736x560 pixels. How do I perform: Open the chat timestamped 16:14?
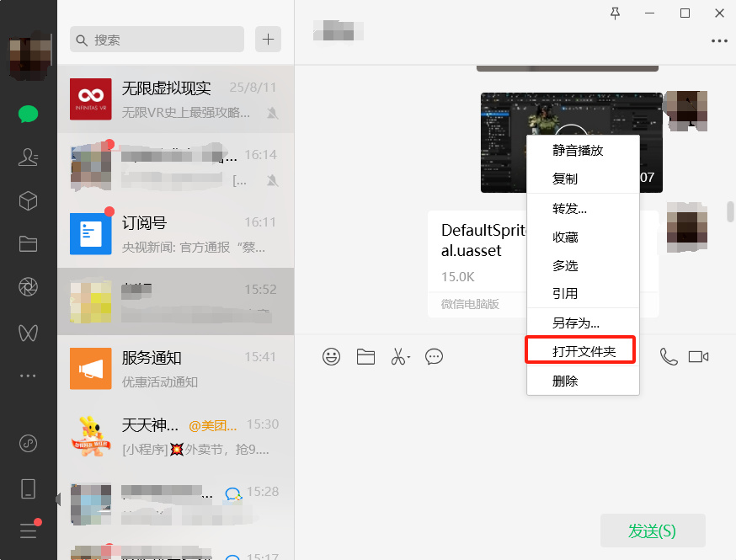click(175, 167)
